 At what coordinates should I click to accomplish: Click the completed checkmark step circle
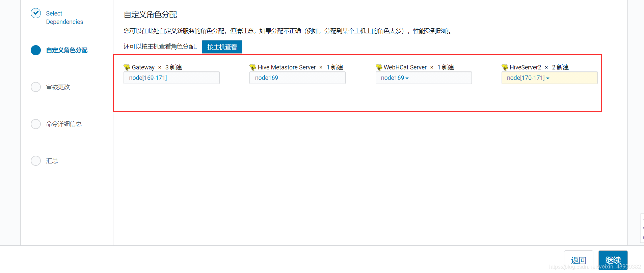tap(36, 13)
